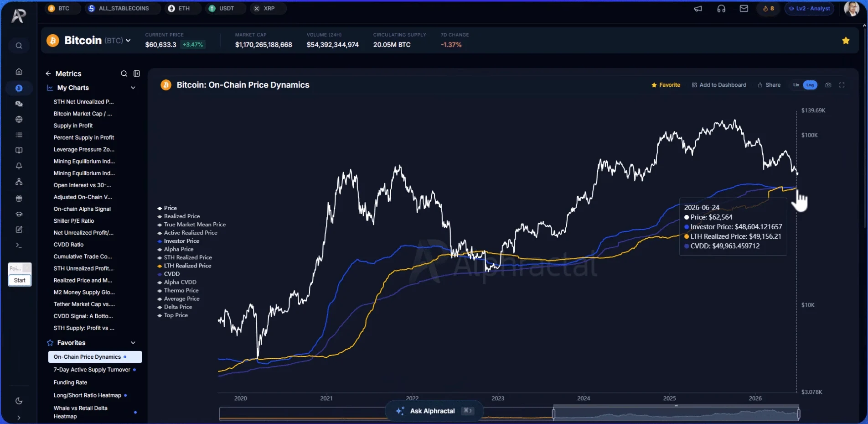Open Lv2 - Analyst level badge
The width and height of the screenshot is (868, 424).
[809, 9]
